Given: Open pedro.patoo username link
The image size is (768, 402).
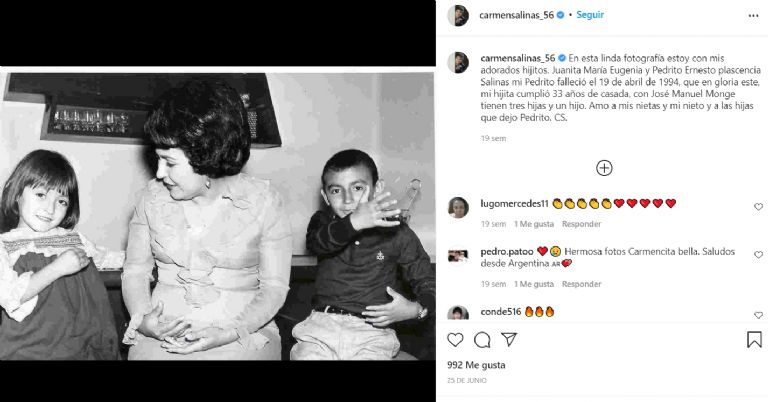Looking at the screenshot, I should 506,252.
